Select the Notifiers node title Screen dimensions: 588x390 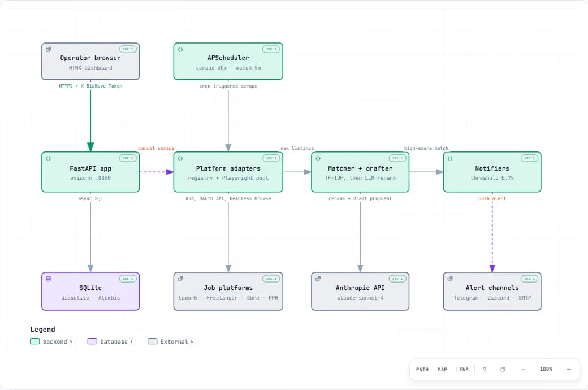click(492, 169)
